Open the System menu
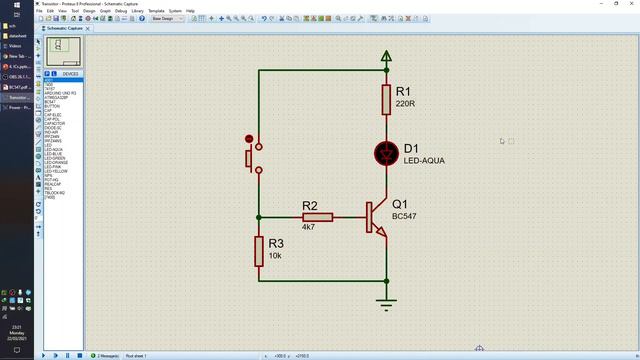This screenshot has height=360, width=640. (176, 11)
